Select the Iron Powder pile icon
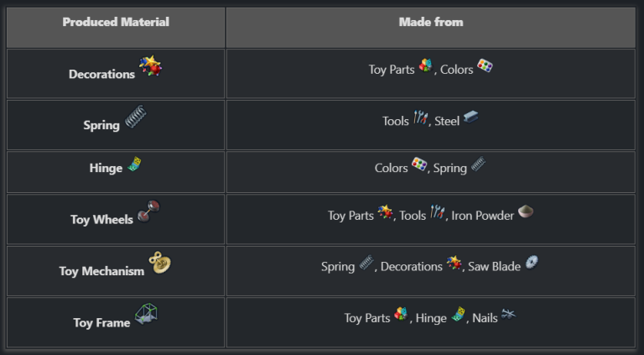644x355 pixels. pos(526,212)
